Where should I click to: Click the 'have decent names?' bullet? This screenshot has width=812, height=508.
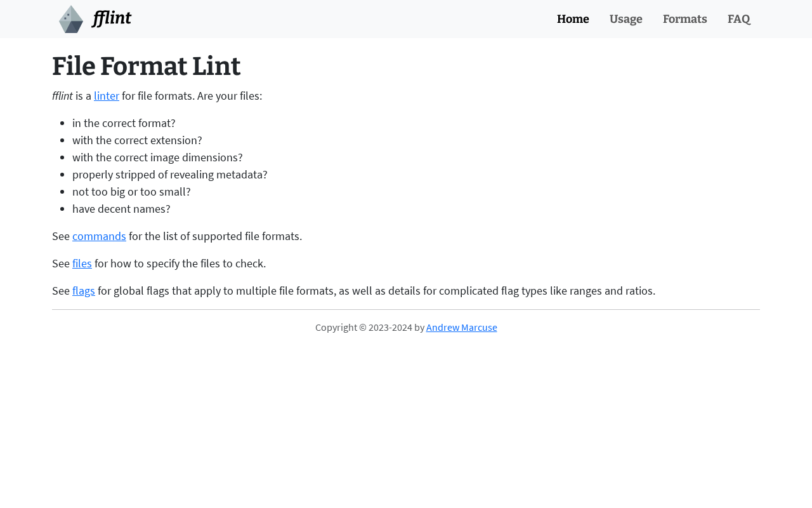pyautogui.click(x=121, y=209)
